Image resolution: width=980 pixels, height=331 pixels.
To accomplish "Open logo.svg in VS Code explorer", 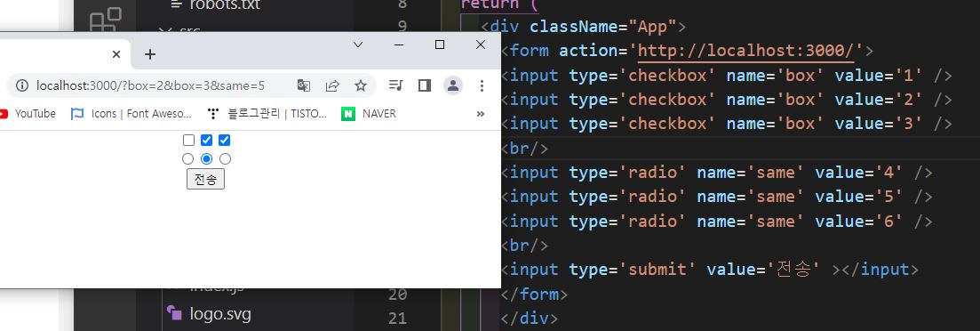I will pyautogui.click(x=209, y=313).
